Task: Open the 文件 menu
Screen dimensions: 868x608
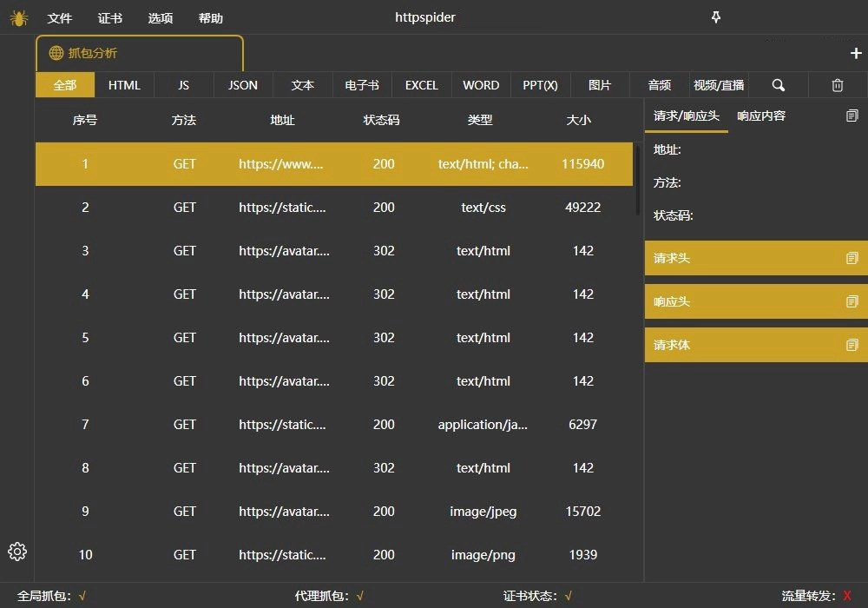Action: point(60,18)
